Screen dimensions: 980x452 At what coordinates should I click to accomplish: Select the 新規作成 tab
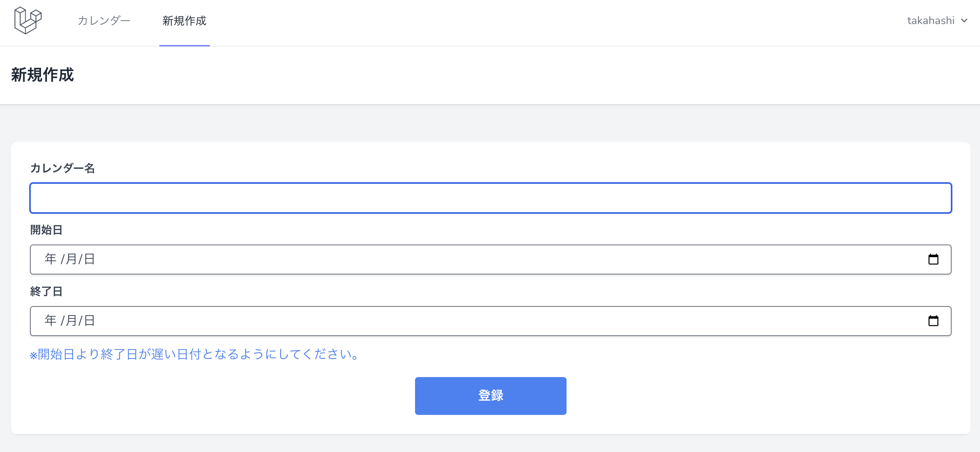184,21
